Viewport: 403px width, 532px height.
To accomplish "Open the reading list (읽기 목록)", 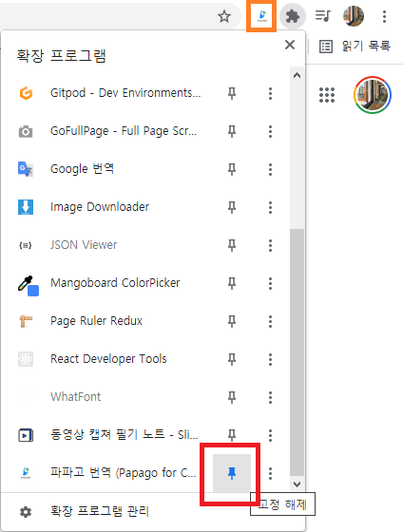I will [x=355, y=47].
